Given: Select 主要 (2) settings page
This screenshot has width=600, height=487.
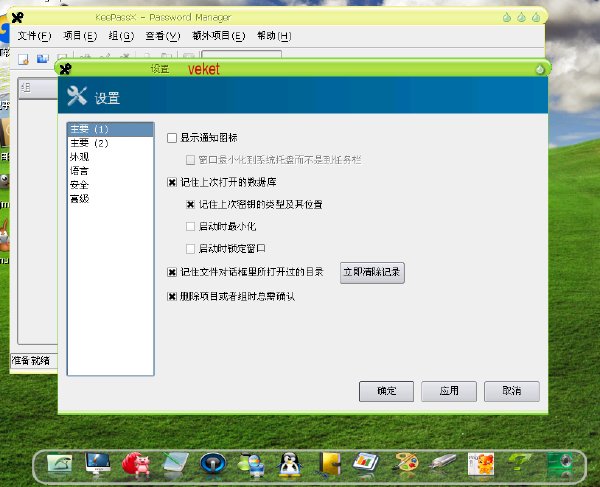Looking at the screenshot, I should [x=111, y=143].
